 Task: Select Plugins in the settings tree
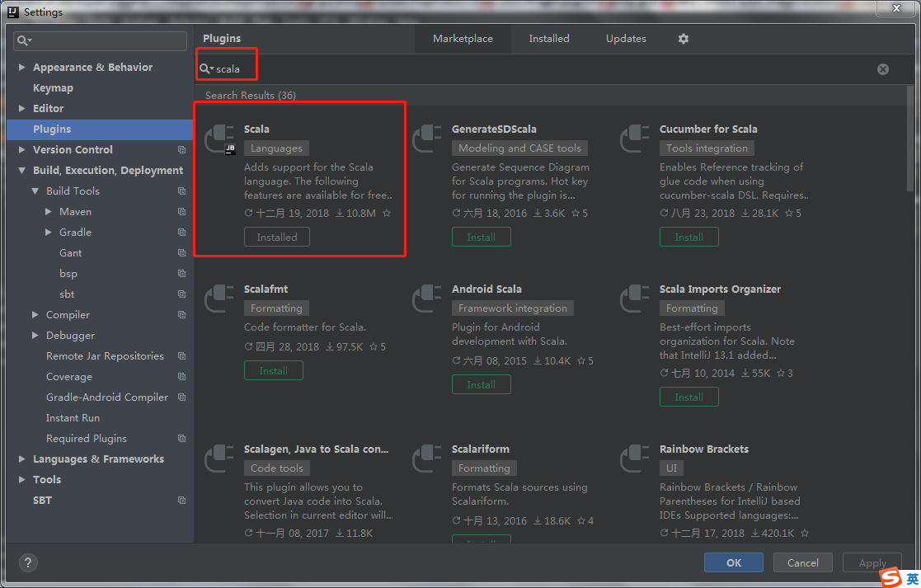pyautogui.click(x=100, y=129)
